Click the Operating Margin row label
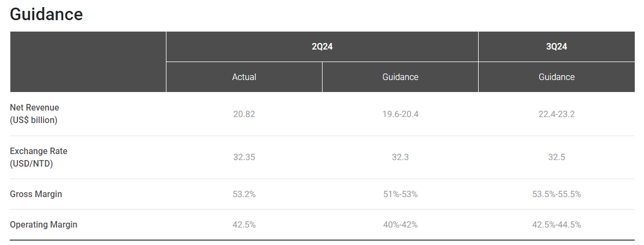Viewport: 644px width, 245px height. 44,224
